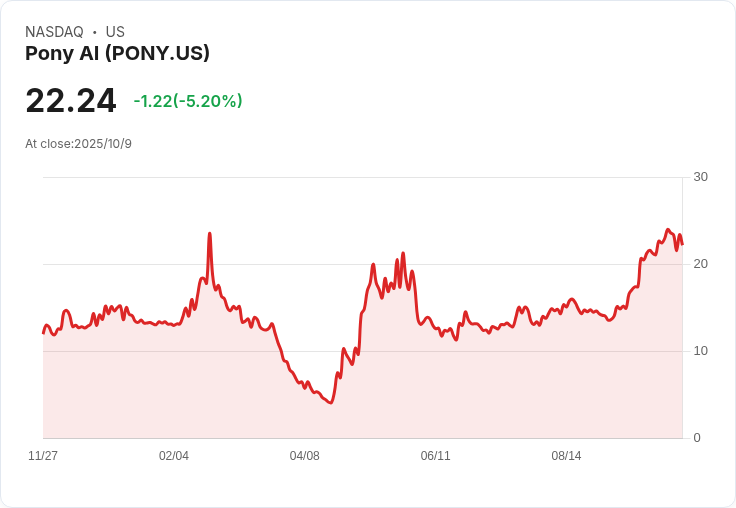Click the 30 label on the price axis
Screen dimensions: 736x508
point(700,177)
